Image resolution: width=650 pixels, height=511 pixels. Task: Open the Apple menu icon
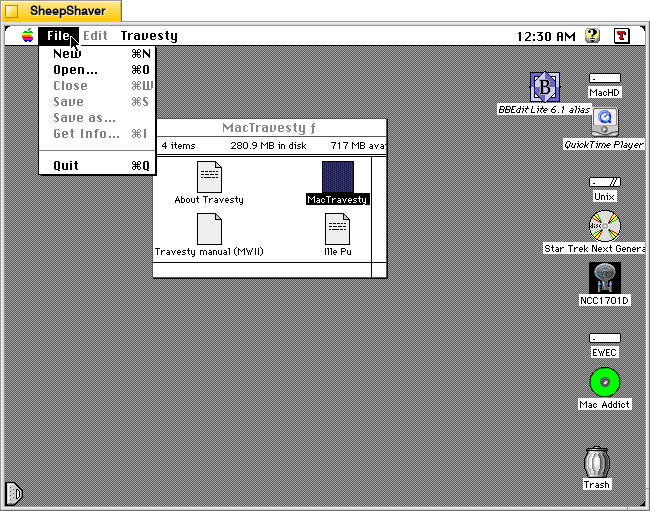click(27, 36)
